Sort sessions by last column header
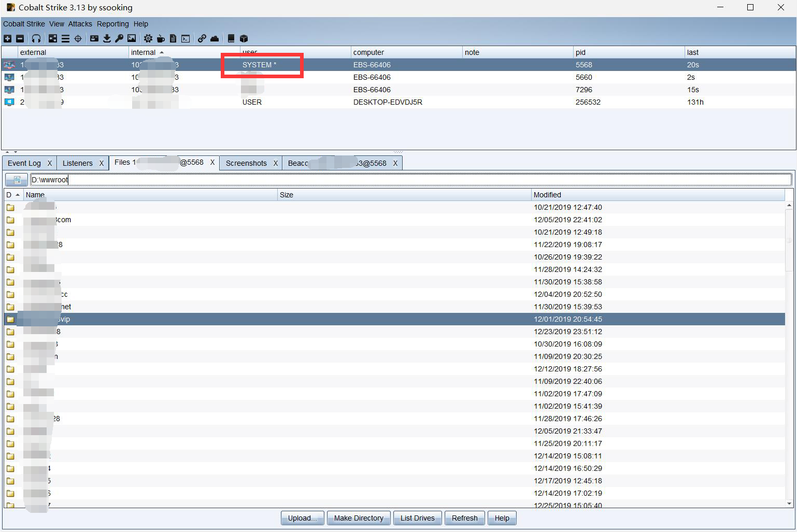This screenshot has width=797, height=532. tap(740, 52)
